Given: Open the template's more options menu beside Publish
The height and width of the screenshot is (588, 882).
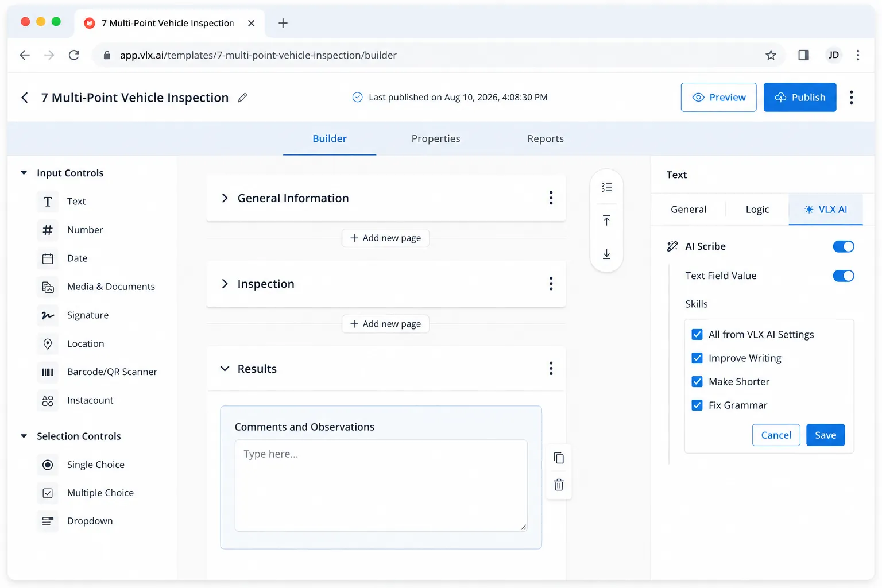Looking at the screenshot, I should (851, 98).
